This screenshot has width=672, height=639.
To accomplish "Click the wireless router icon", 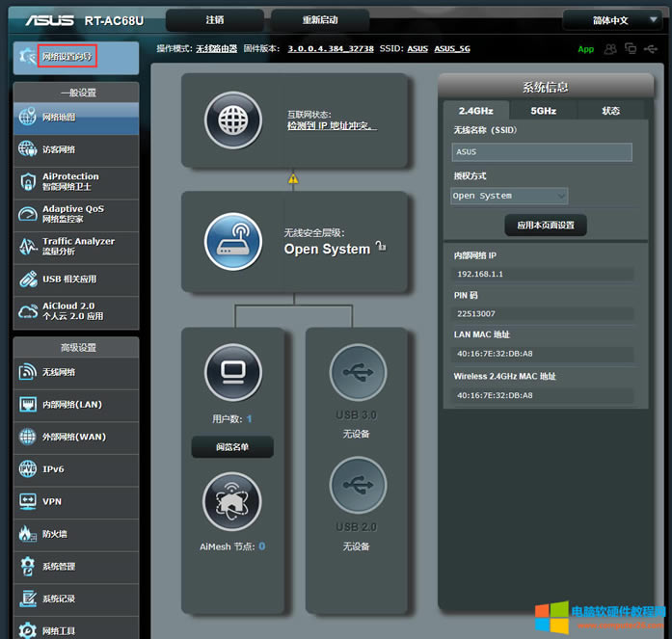I will coord(233,242).
